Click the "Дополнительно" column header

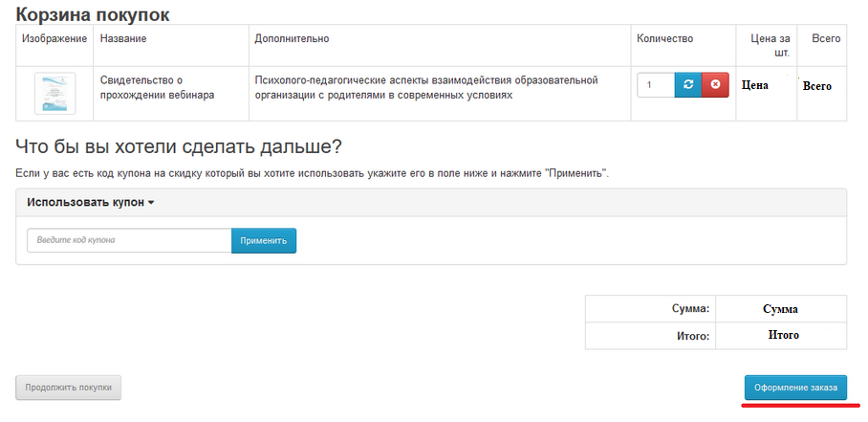292,38
